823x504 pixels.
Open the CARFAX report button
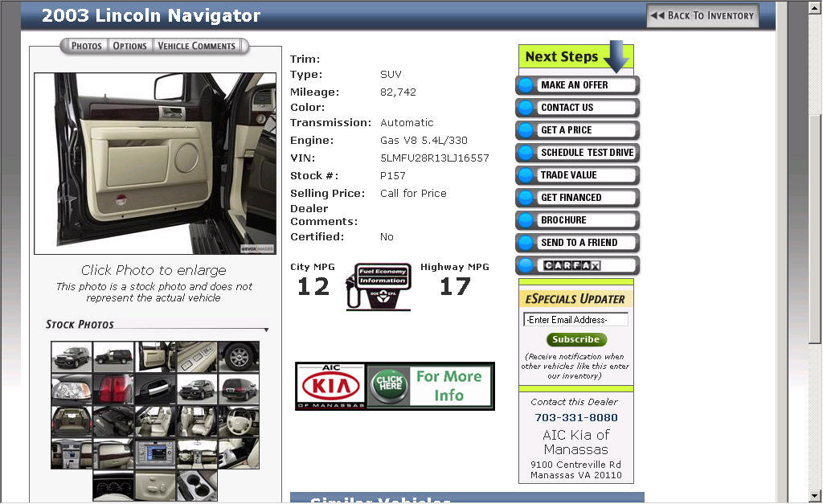coord(577,265)
